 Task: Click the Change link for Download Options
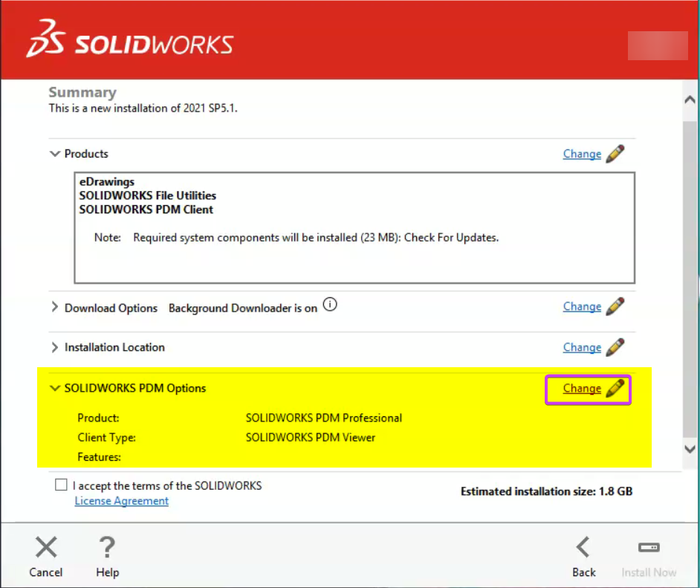(x=582, y=307)
